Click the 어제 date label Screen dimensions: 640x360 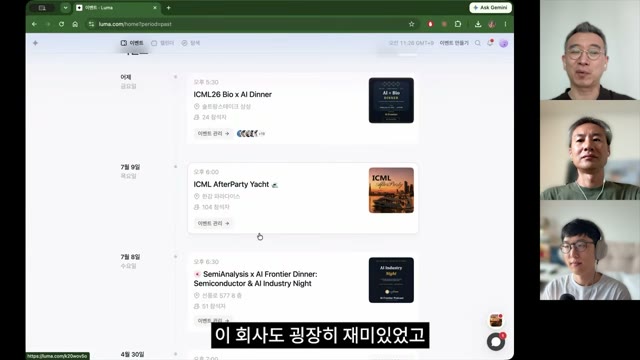tap(126, 77)
